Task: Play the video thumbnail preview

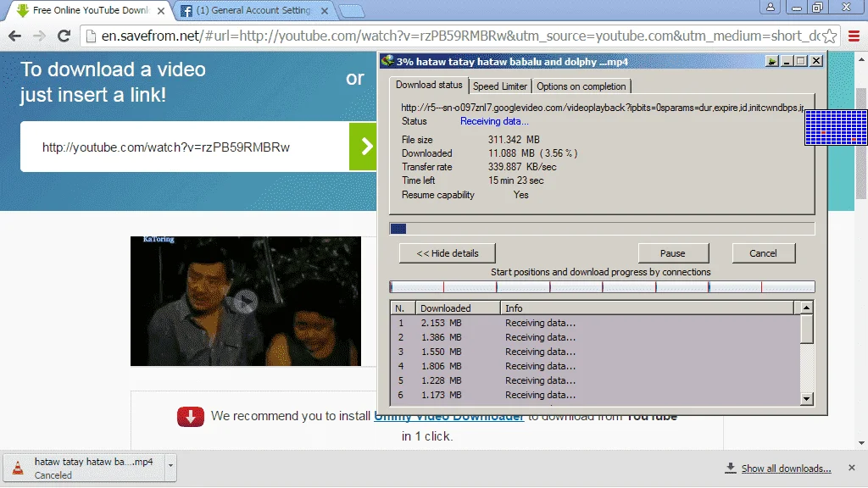Action: (x=245, y=302)
